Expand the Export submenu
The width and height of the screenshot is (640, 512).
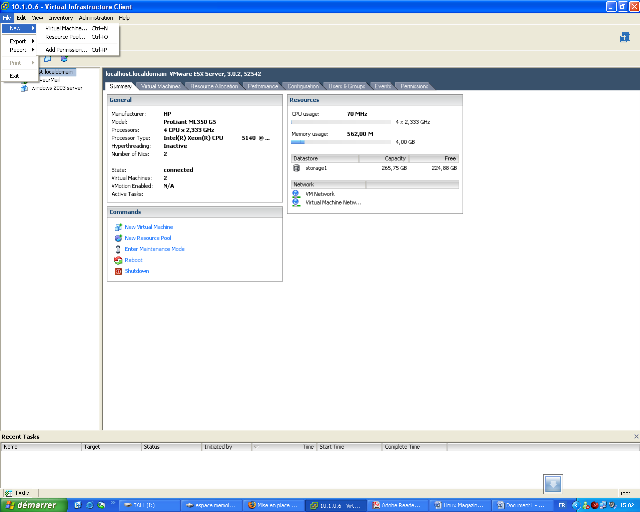pos(20,41)
